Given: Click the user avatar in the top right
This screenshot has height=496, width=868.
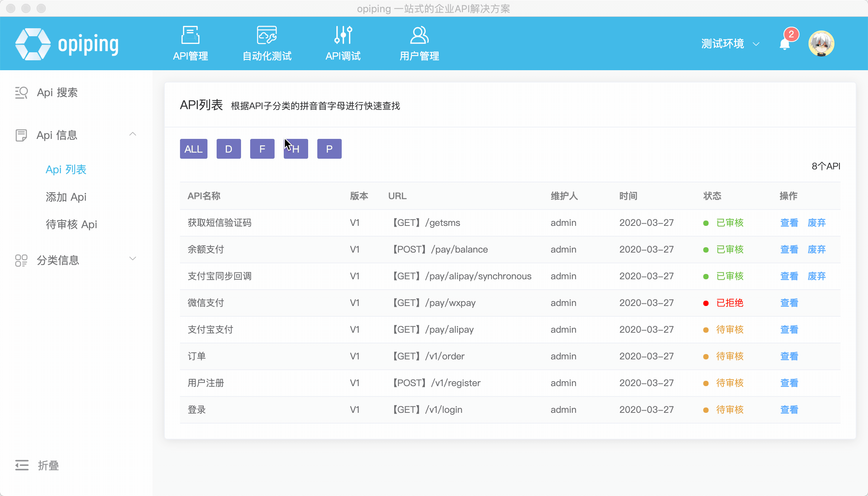Looking at the screenshot, I should [x=821, y=43].
